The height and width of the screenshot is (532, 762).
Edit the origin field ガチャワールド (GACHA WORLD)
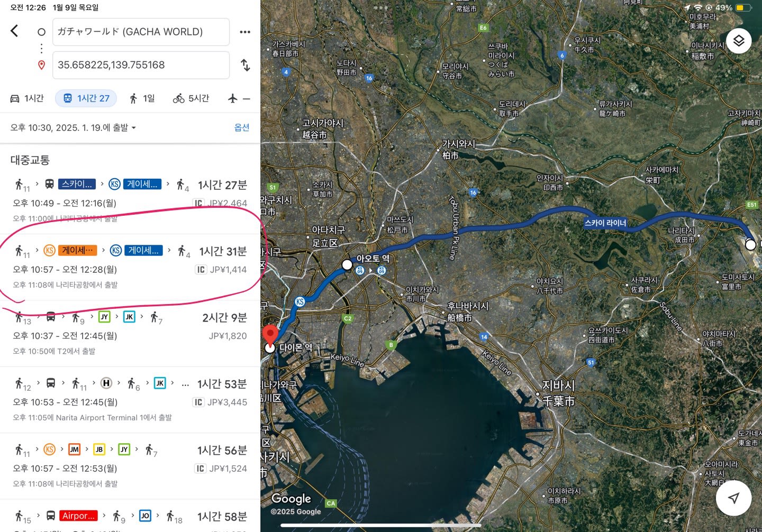click(141, 32)
